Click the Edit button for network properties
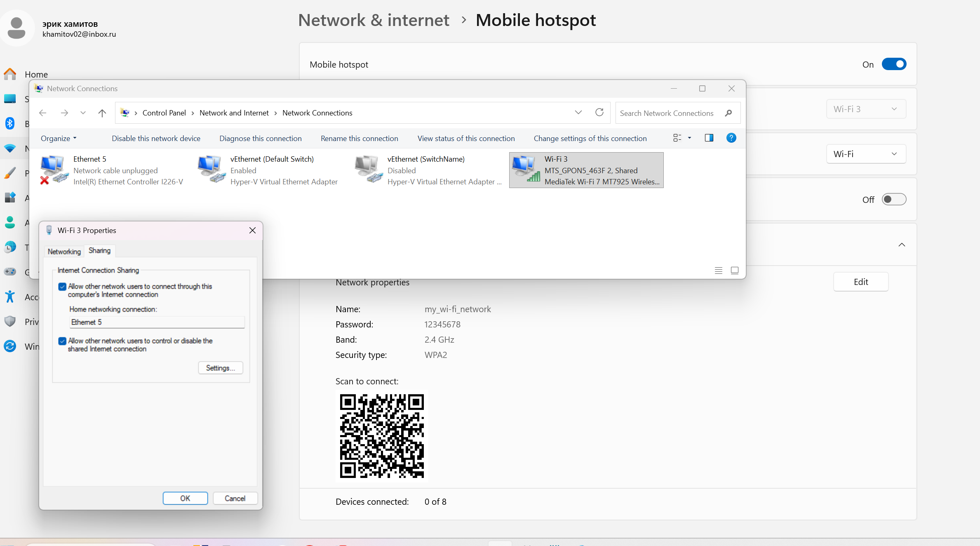The image size is (980, 546). coord(860,282)
